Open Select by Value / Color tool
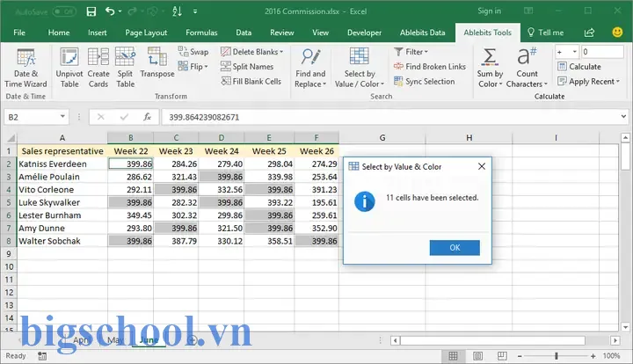 (x=360, y=68)
